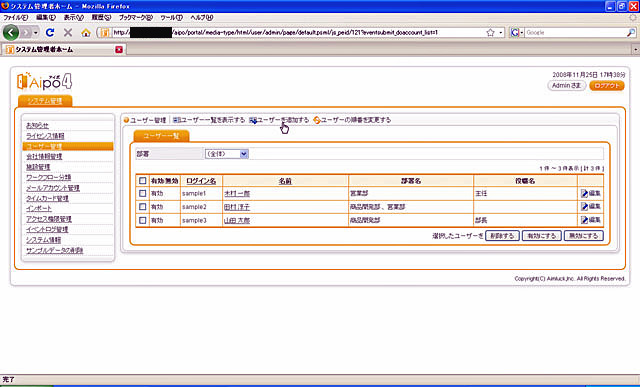Click the Adminさま button
This screenshot has width=640, height=387.
coord(567,86)
